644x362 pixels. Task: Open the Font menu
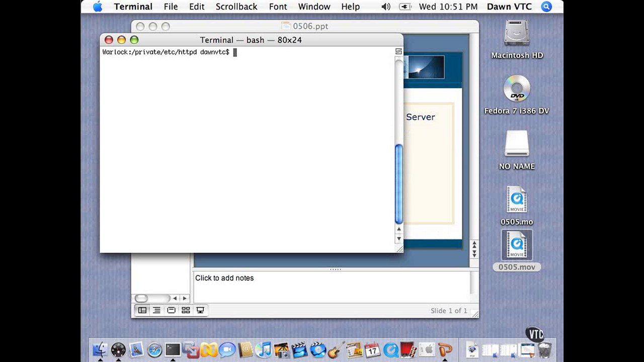(x=278, y=7)
